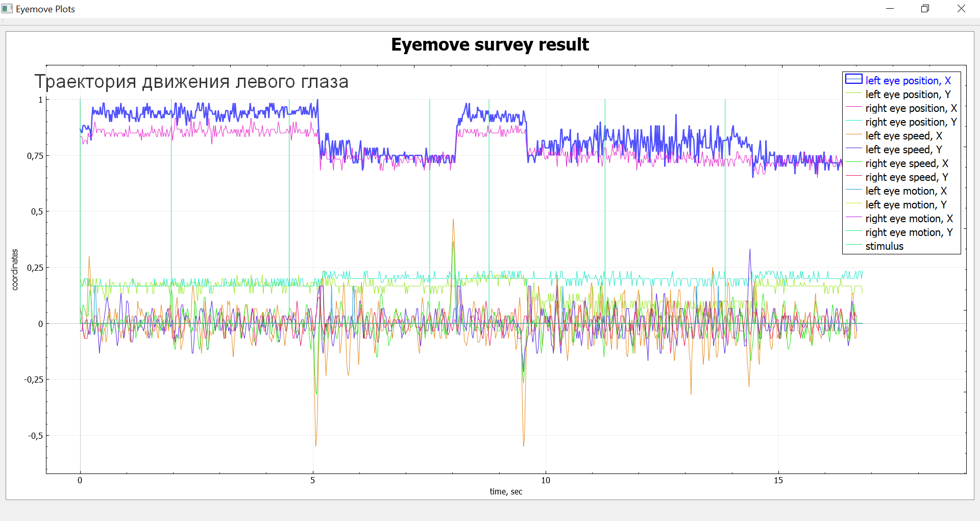Screen dimensions: 980x521
Task: Click orange line marker for left eye speed X
Action: [853, 135]
